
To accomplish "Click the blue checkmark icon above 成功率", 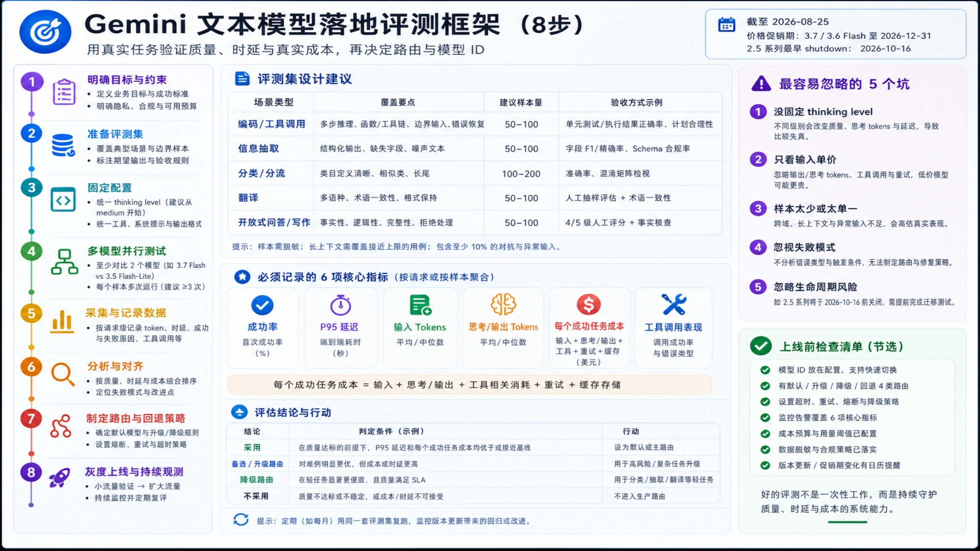I will pyautogui.click(x=262, y=305).
